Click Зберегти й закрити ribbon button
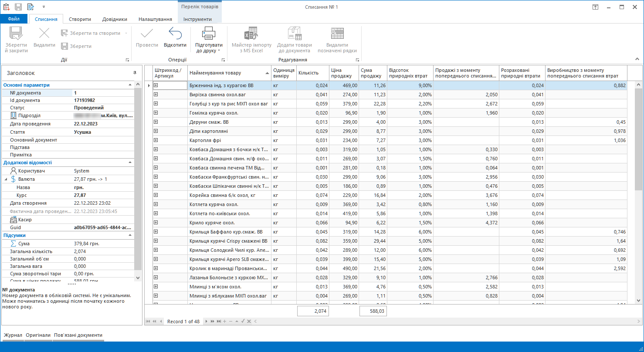This screenshot has width=644, height=352. [x=16, y=40]
